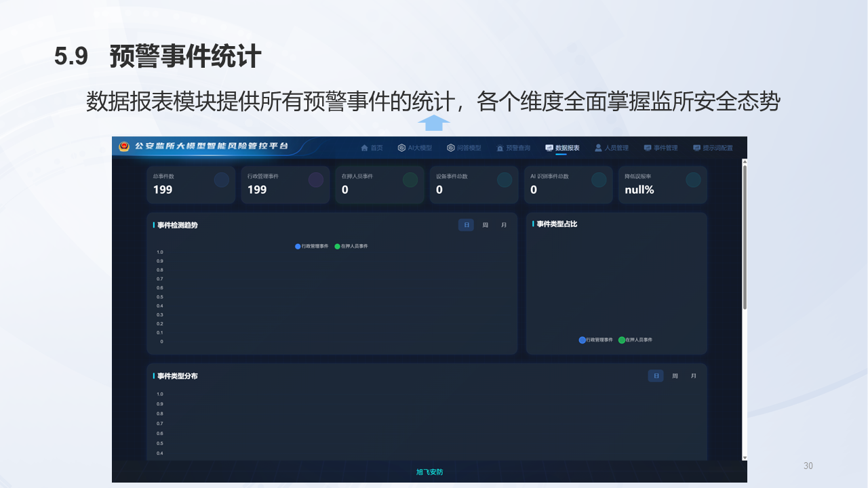The height and width of the screenshot is (488, 868).
Task: Click the police badge logo in header
Action: pyautogui.click(x=124, y=146)
